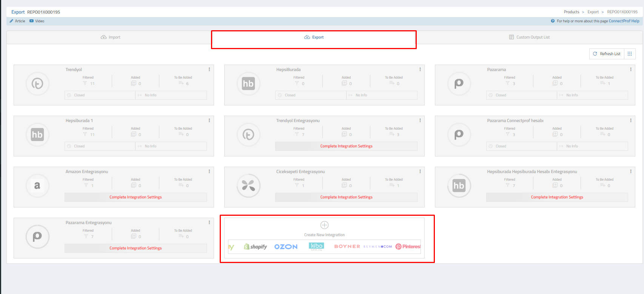Open the Pazarama card three-dot menu
This screenshot has width=644, height=294.
click(x=630, y=70)
